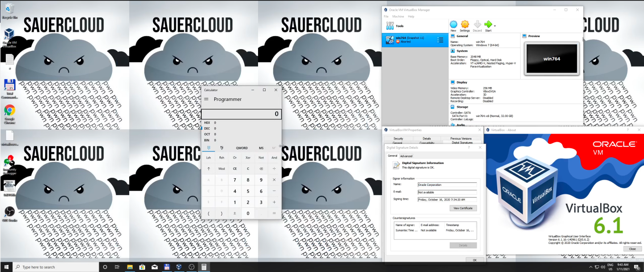Viewport: 644px width, 272px height.
Task: Click the Xor button in Calculator
Action: point(248,157)
